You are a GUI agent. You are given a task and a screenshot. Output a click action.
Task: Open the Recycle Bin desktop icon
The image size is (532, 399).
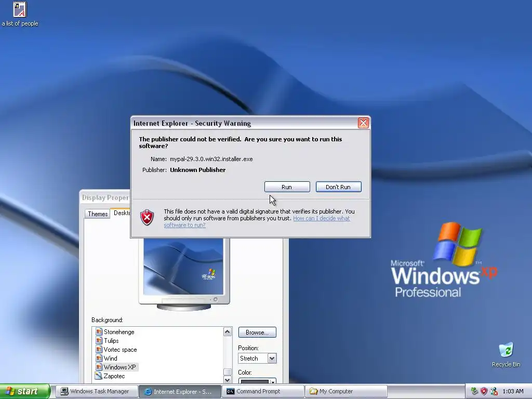click(506, 354)
